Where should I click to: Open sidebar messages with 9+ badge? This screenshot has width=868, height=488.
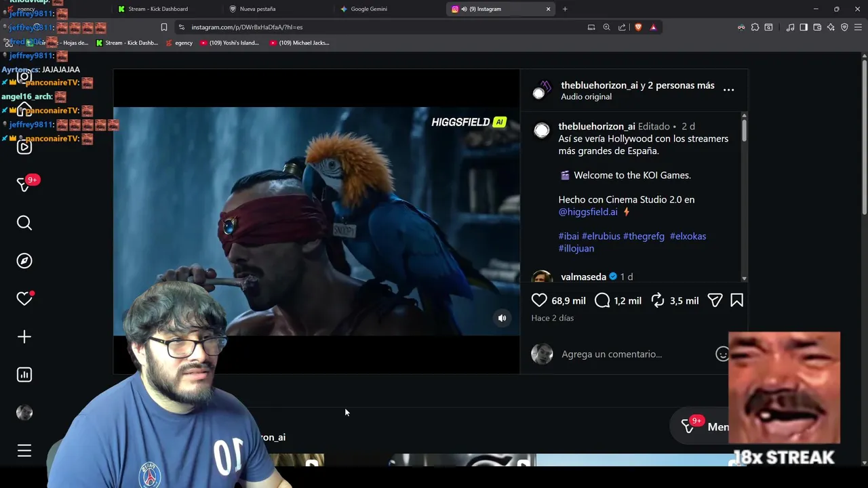pos(24,184)
